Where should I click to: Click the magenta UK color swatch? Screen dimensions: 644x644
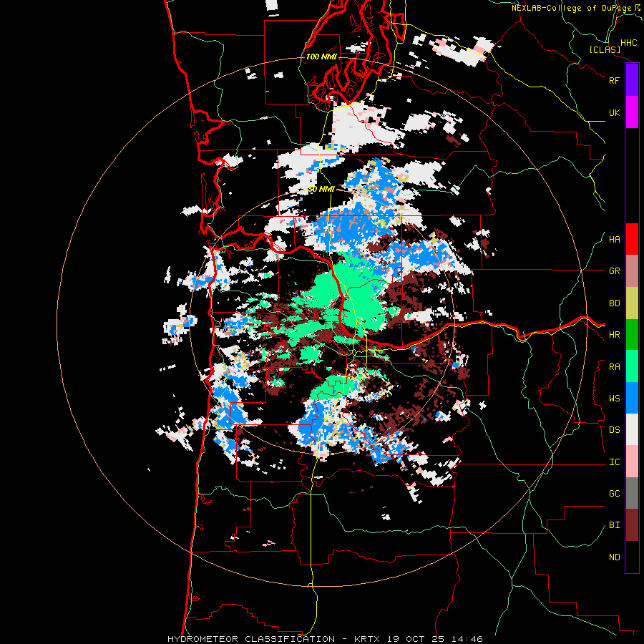632,112
